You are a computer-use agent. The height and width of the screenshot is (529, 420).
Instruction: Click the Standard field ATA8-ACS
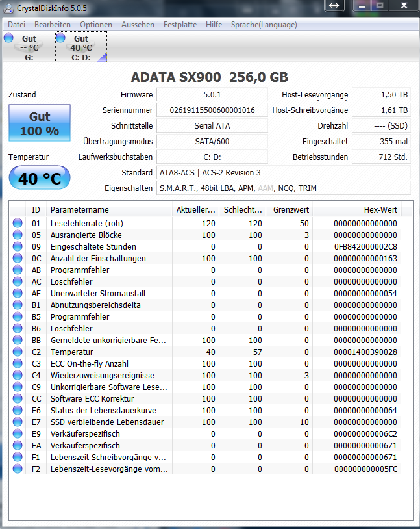284,172
